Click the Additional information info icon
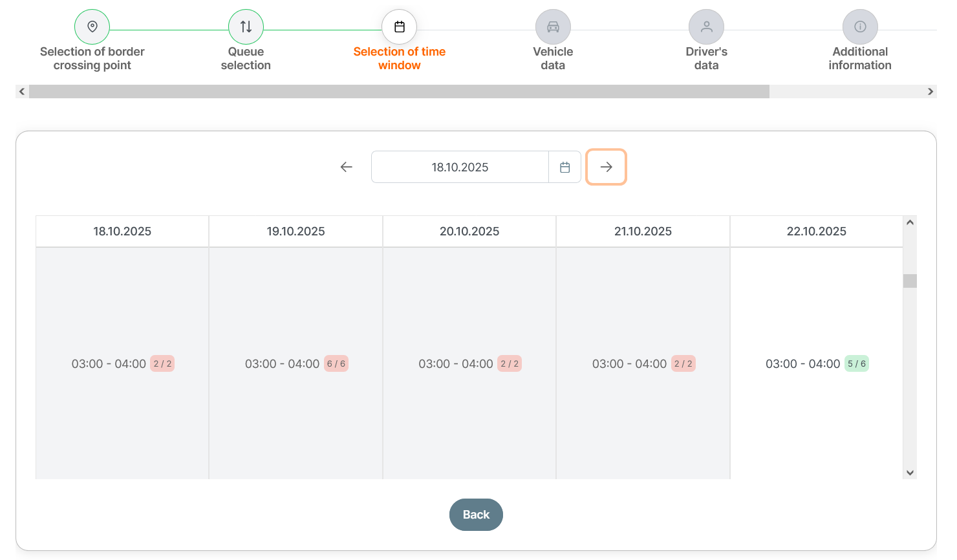Screen dimensions: 957x560 click(x=860, y=27)
